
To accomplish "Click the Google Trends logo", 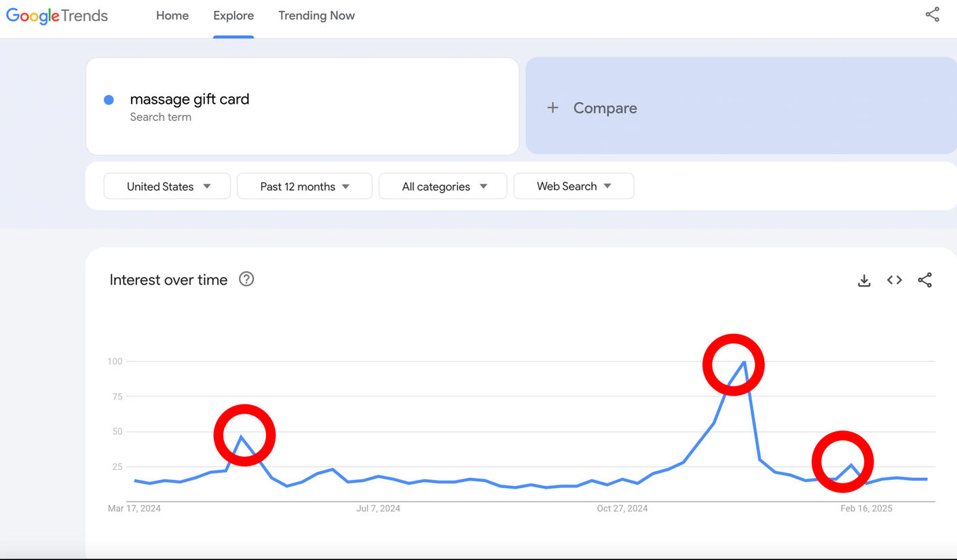I will 57,16.
